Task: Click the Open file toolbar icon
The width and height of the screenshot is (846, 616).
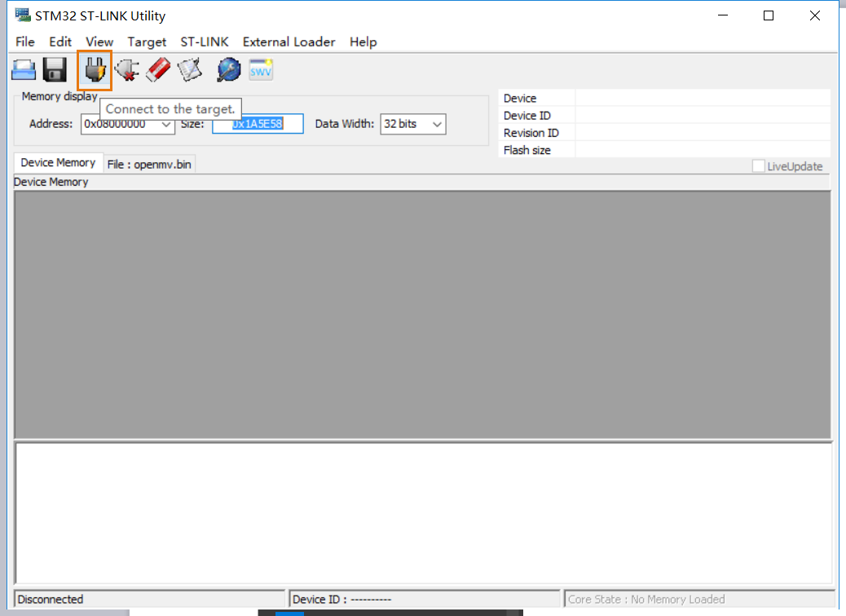Action: 24,70
